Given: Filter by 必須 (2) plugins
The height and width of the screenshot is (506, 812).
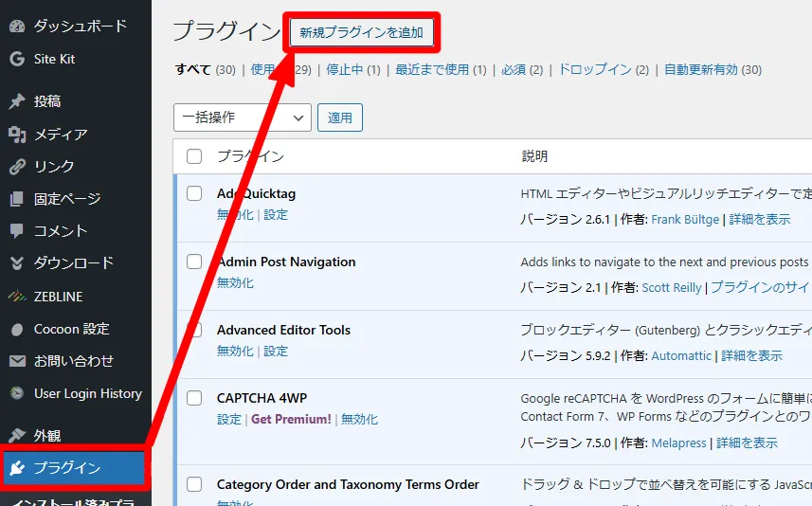Looking at the screenshot, I should coord(522,69).
